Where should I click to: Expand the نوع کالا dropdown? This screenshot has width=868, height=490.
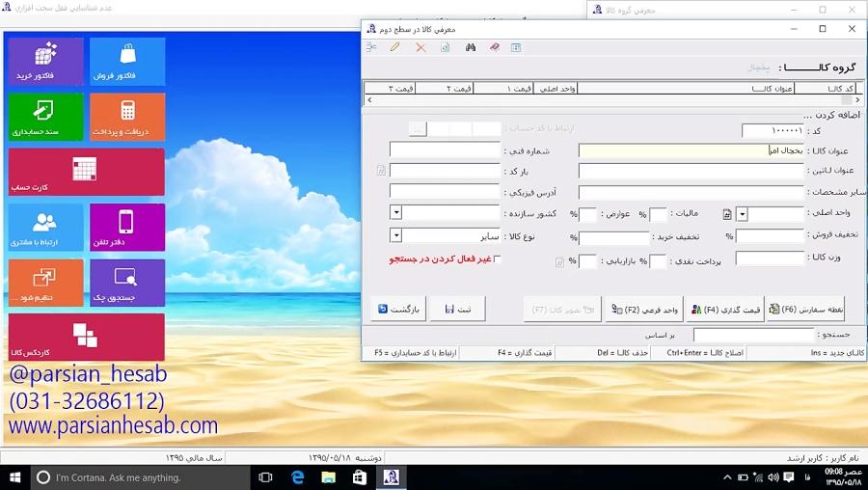point(396,235)
